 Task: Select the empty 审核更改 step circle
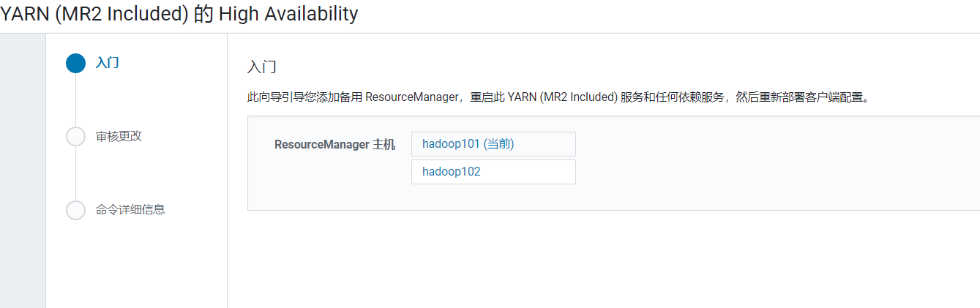pyautogui.click(x=75, y=136)
